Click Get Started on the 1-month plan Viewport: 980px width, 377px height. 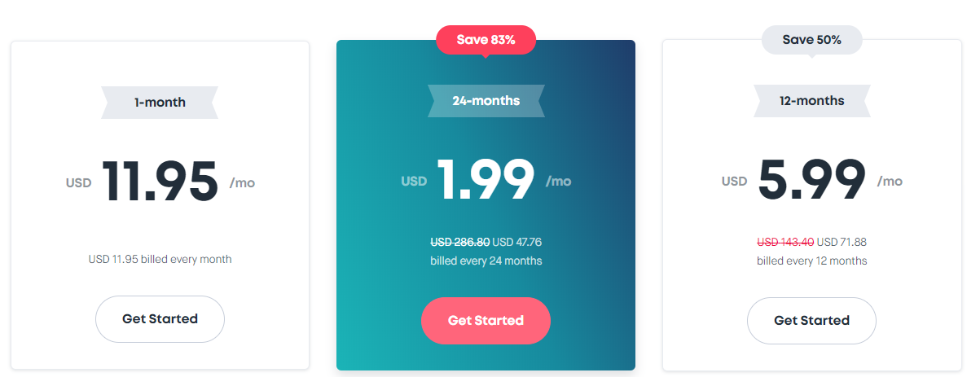pyautogui.click(x=160, y=319)
